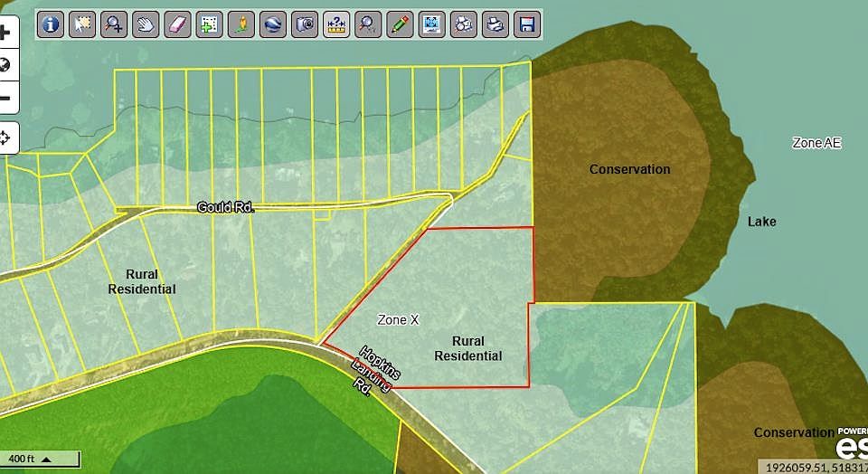Click the eraser clear tool
868x474 pixels.
click(x=176, y=24)
